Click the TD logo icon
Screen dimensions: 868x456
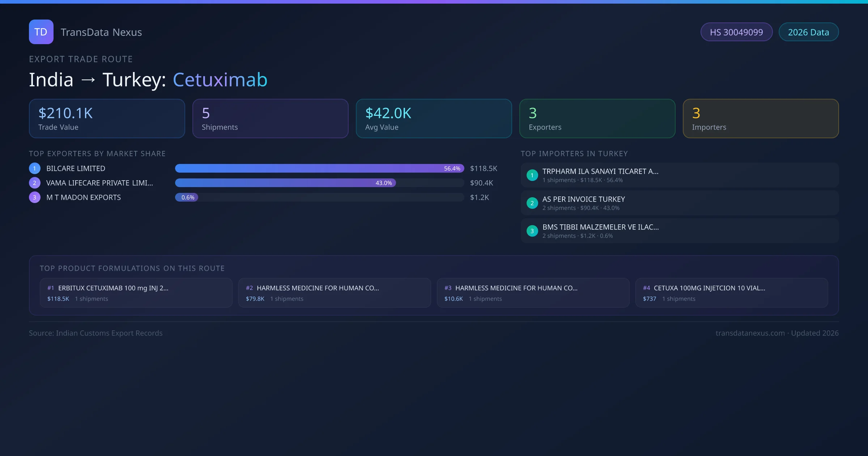click(41, 32)
